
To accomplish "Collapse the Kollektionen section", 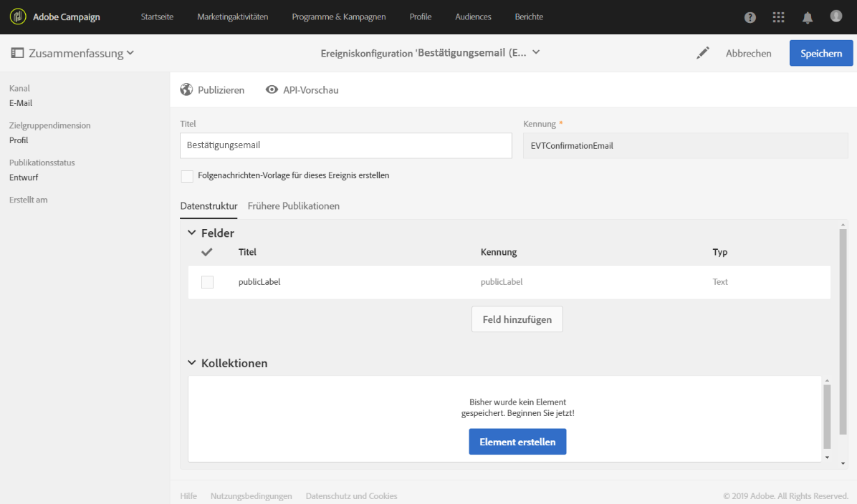I will click(x=191, y=363).
